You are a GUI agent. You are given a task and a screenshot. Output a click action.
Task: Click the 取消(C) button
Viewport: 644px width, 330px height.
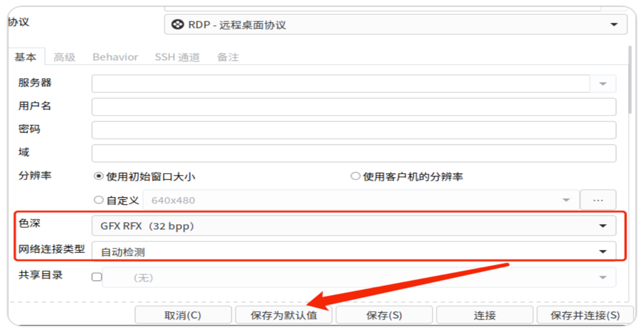(183, 315)
